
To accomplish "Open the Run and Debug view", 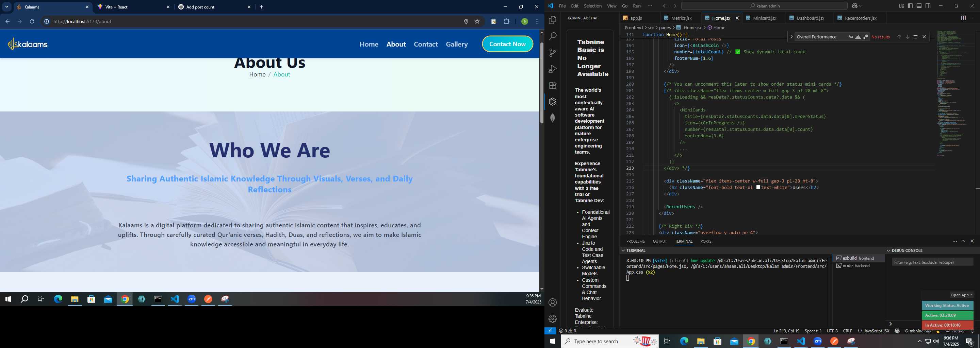I will pyautogui.click(x=552, y=69).
